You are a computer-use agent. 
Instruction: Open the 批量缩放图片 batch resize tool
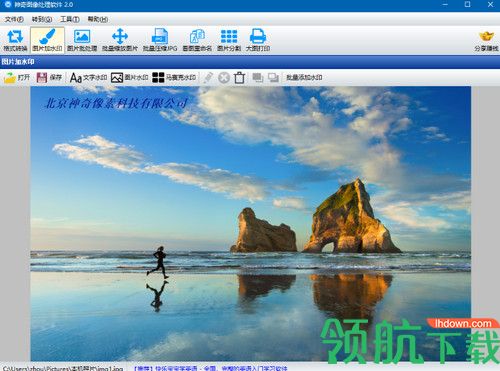point(120,40)
